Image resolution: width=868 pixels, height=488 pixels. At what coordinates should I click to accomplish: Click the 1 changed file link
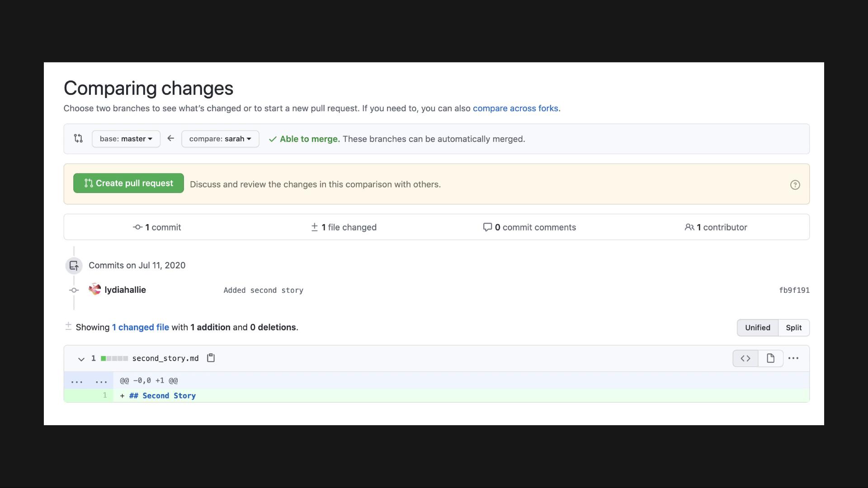click(x=140, y=327)
